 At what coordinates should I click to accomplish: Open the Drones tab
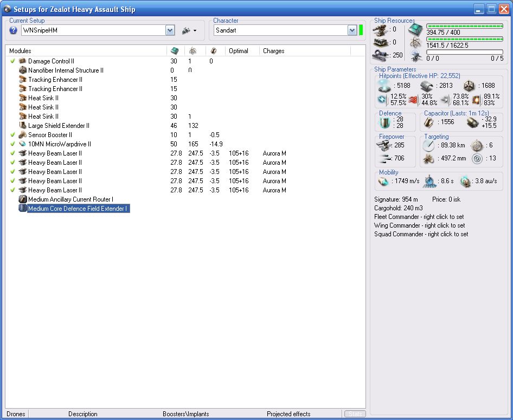pos(16,414)
